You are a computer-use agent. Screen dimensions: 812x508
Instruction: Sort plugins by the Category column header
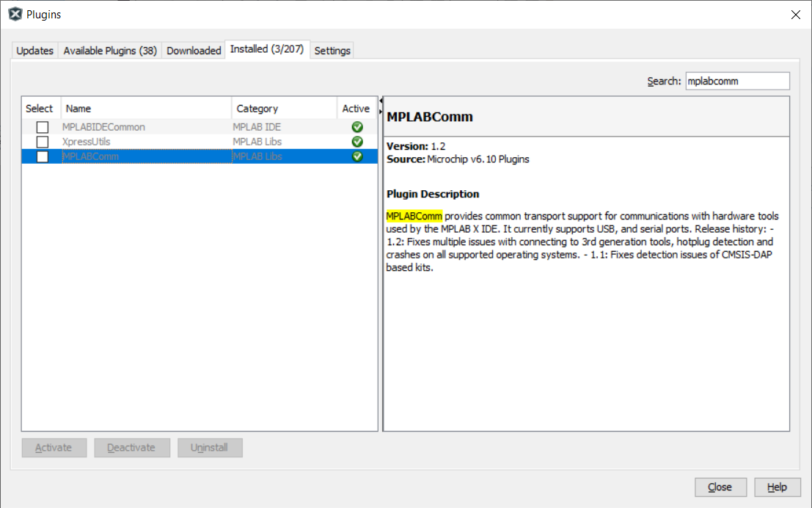tap(284, 109)
